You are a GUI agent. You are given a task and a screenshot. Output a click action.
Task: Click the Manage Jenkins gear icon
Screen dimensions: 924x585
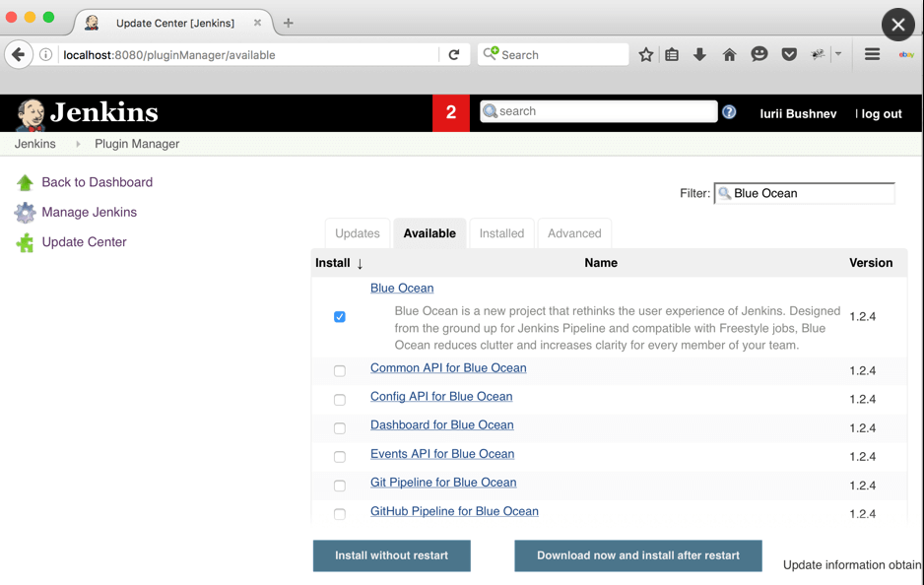click(x=25, y=213)
